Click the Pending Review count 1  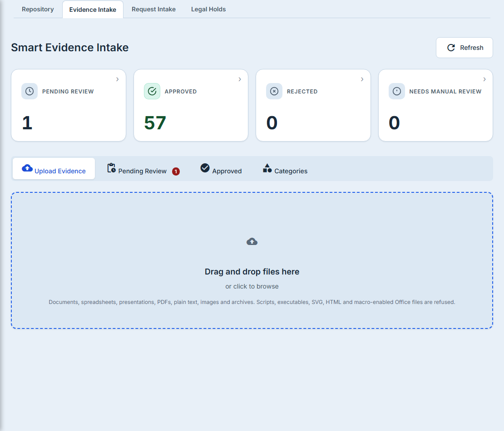tap(27, 122)
